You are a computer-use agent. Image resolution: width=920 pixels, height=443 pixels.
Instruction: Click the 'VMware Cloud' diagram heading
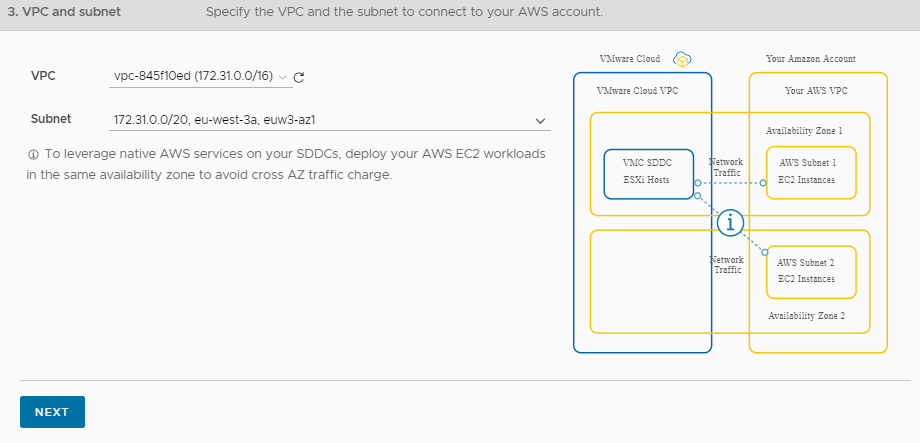pos(630,59)
